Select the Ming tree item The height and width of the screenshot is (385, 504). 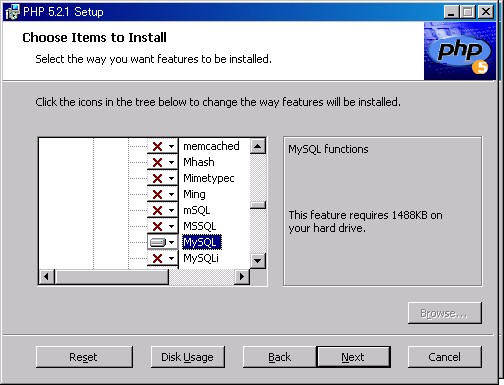pyautogui.click(x=194, y=194)
